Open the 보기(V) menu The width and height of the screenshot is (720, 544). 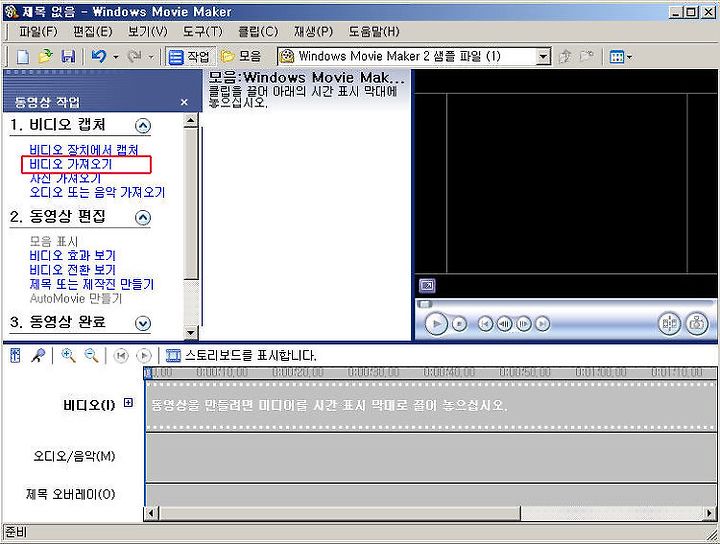148,32
